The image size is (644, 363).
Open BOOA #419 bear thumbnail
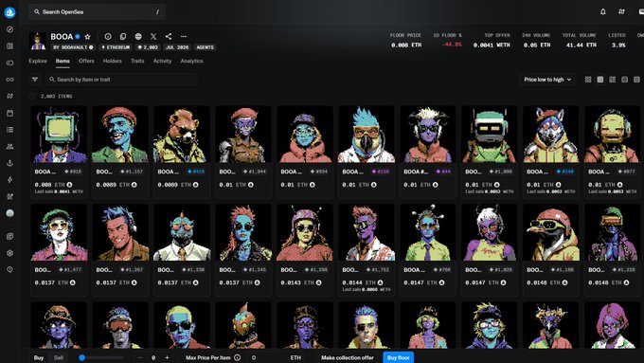(x=182, y=135)
